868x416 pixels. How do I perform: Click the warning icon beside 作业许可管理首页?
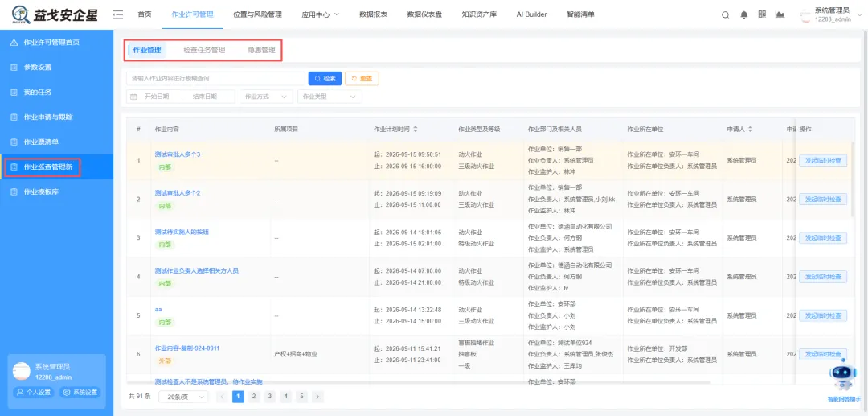tap(14, 43)
